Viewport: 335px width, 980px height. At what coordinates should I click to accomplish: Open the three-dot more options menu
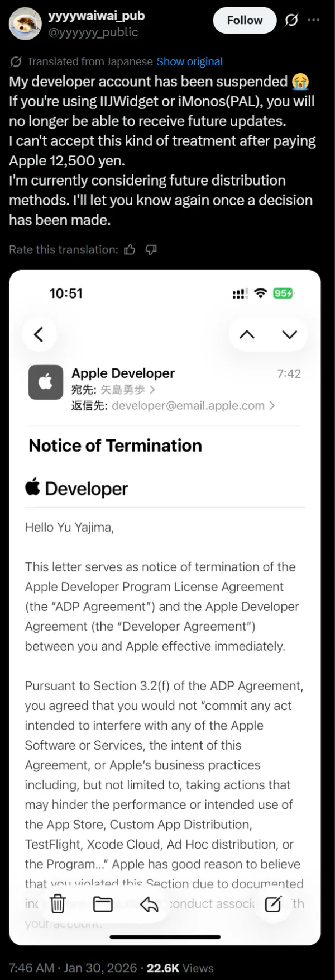314,20
